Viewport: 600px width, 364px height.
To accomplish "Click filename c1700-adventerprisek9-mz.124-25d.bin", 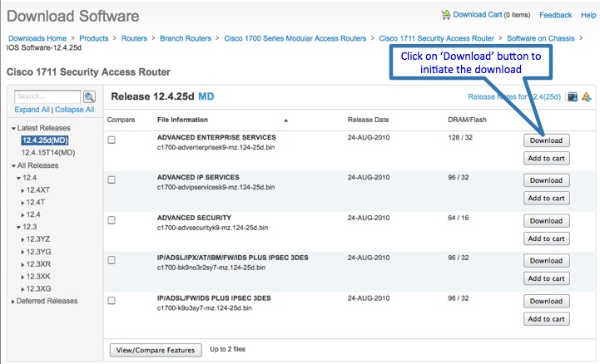I will (216, 147).
